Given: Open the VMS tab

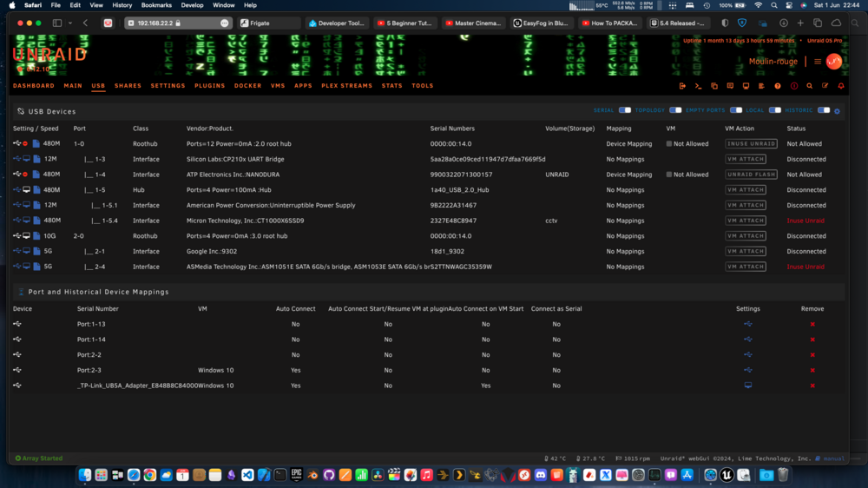Looking at the screenshot, I should pyautogui.click(x=278, y=86).
